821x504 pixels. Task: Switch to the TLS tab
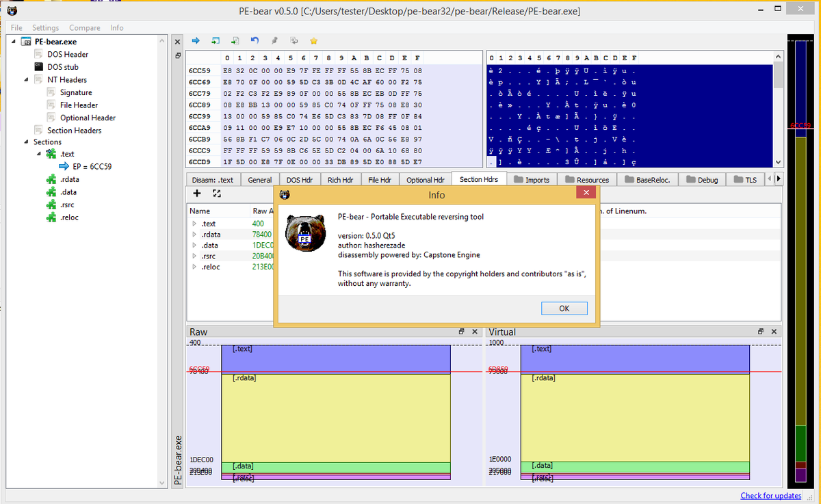pos(745,180)
